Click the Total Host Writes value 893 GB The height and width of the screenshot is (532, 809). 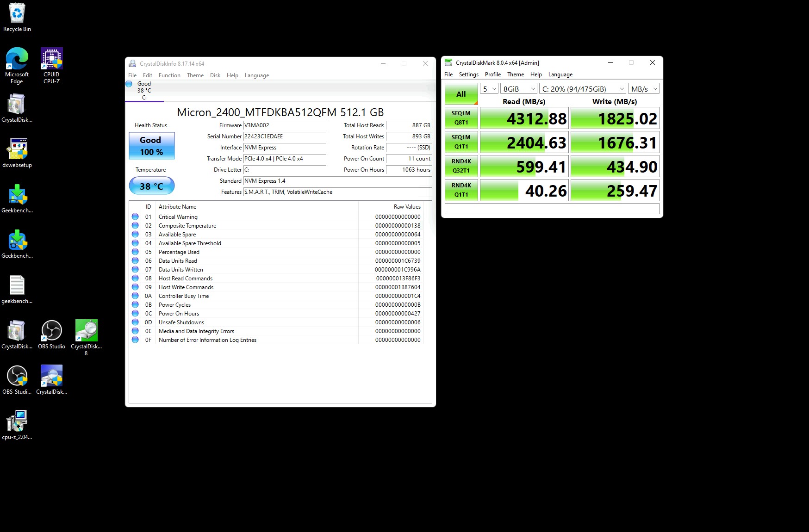[409, 136]
